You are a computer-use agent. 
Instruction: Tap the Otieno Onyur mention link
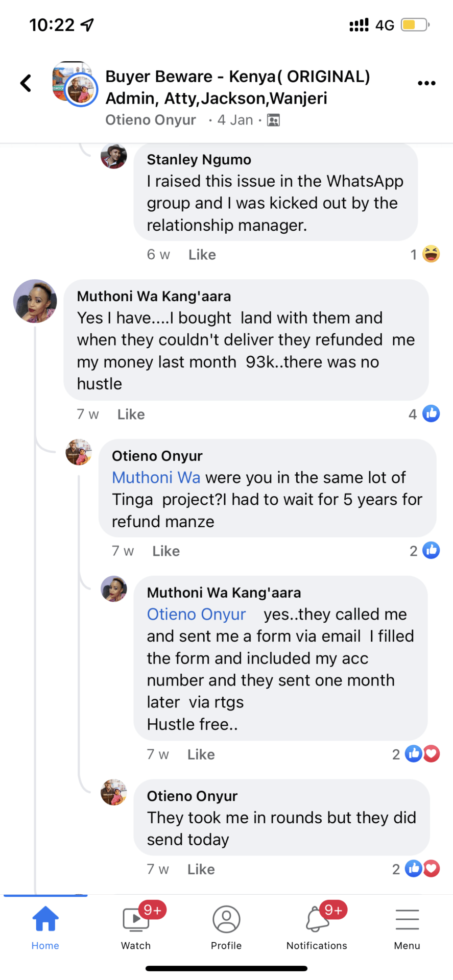[x=197, y=615]
